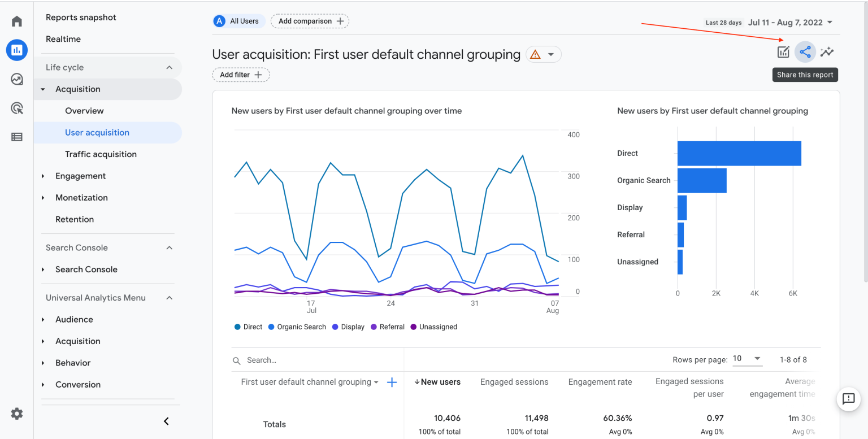This screenshot has height=439, width=868.
Task: Open Reports snapshot menu item
Action: pos(81,18)
